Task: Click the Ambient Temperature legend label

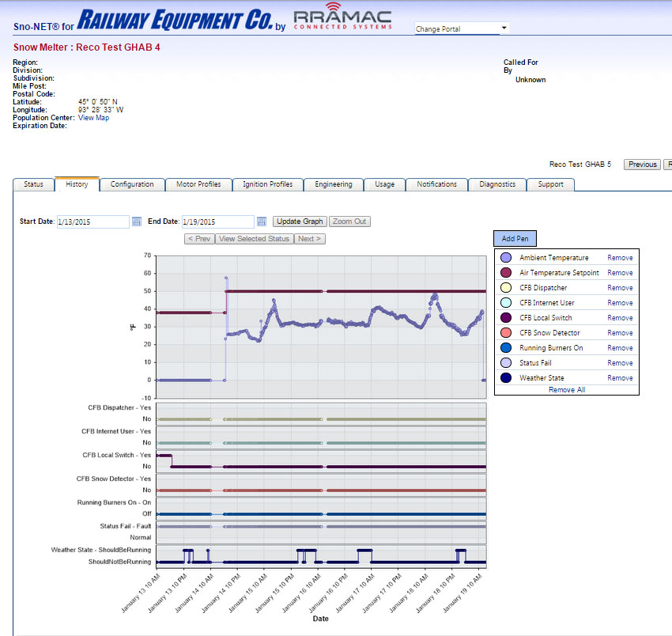Action: pyautogui.click(x=553, y=258)
